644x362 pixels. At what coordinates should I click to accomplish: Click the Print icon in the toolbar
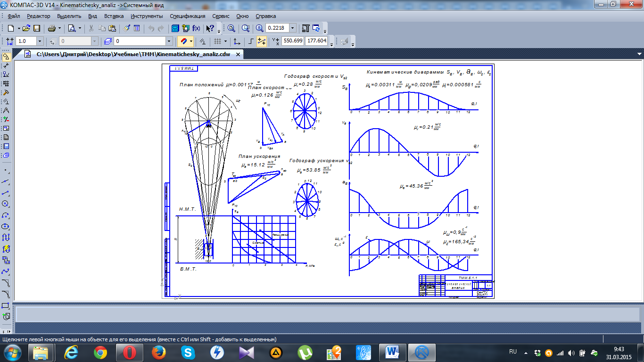(52, 28)
